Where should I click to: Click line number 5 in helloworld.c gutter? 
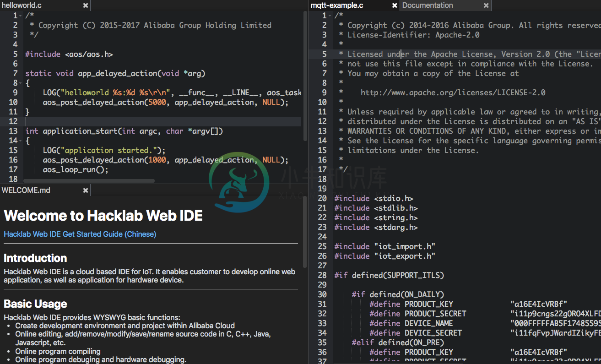[15, 54]
